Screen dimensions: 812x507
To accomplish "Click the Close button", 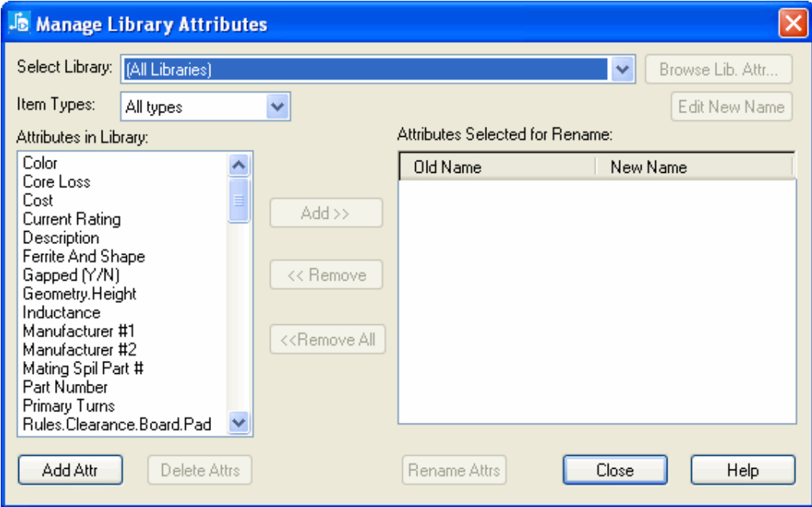I will (x=615, y=470).
